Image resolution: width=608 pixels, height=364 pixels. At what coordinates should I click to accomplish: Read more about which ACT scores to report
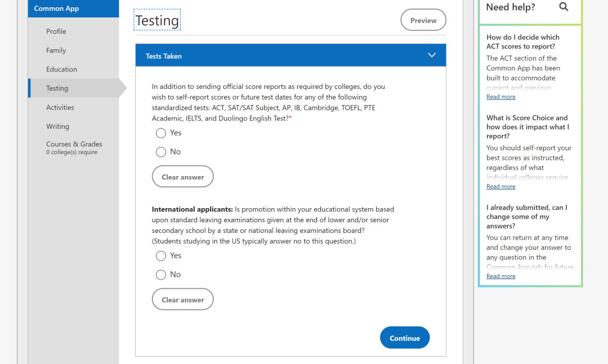501,97
